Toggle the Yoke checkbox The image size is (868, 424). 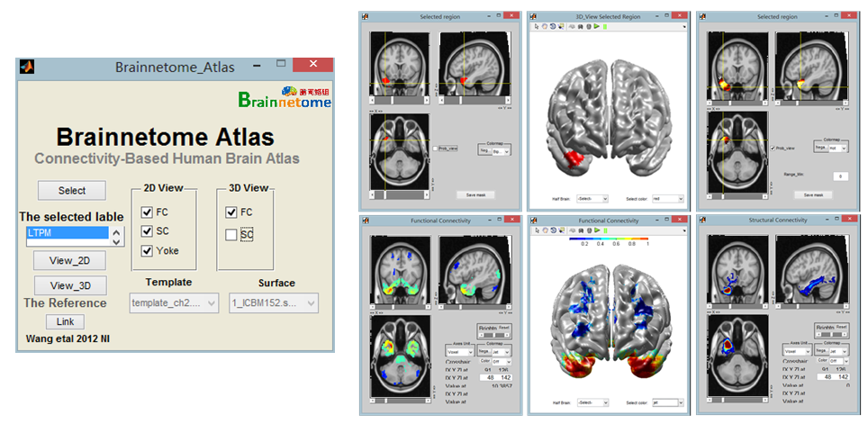coord(147,251)
